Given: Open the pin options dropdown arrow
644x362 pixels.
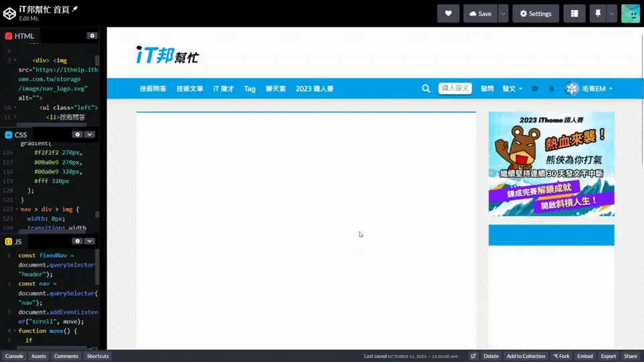Looking at the screenshot, I should 612,13.
